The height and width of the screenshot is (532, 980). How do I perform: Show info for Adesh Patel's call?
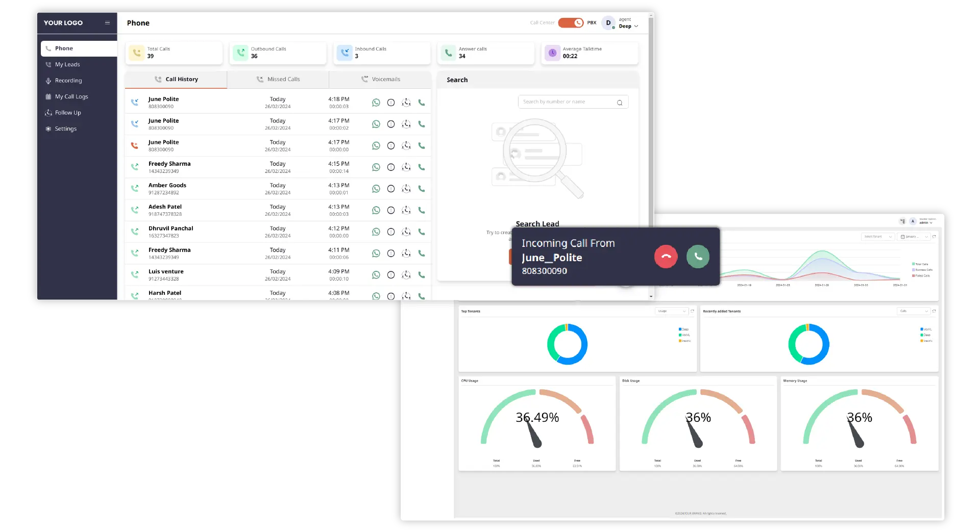pyautogui.click(x=391, y=210)
